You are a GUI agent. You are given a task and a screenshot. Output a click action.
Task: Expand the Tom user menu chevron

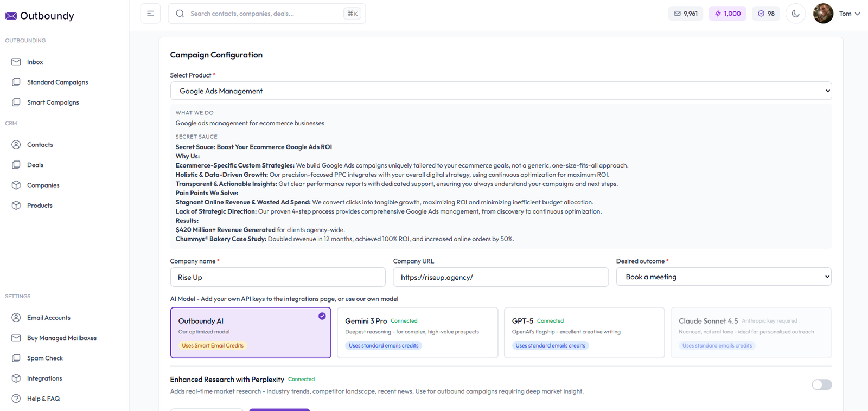click(857, 14)
